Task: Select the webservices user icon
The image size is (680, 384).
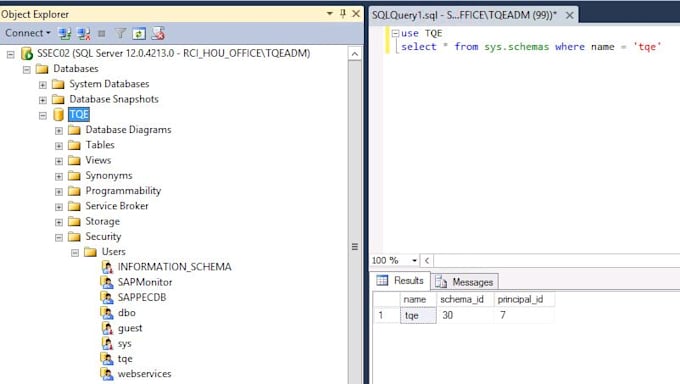Action: pyautogui.click(x=107, y=374)
